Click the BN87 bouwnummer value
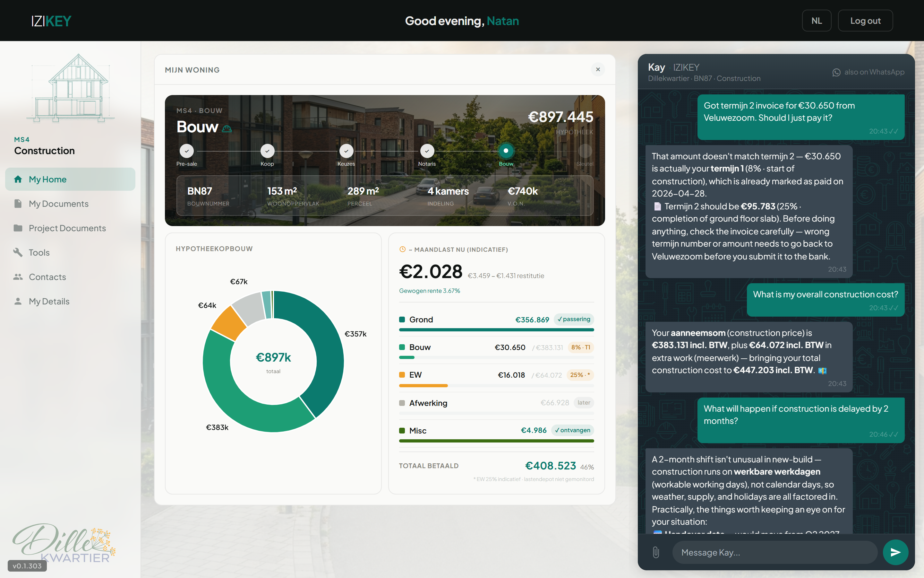The image size is (924, 578). pos(200,191)
